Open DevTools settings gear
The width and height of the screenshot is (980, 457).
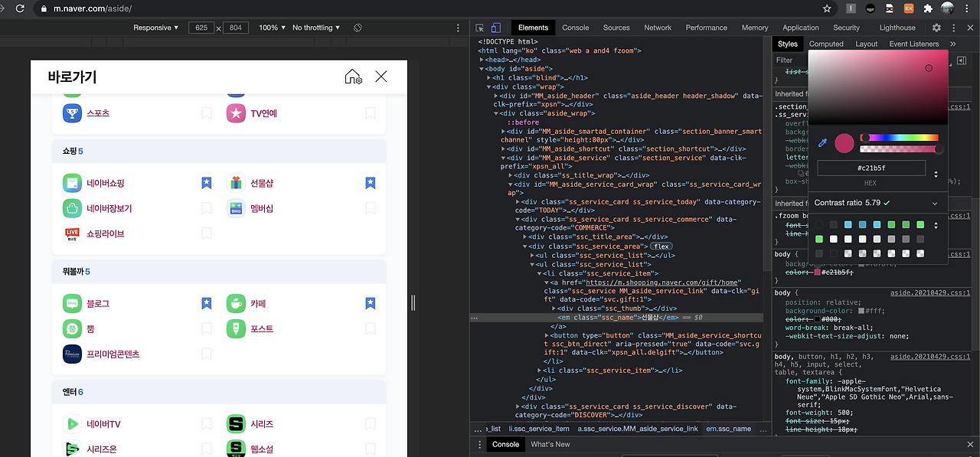(x=936, y=28)
